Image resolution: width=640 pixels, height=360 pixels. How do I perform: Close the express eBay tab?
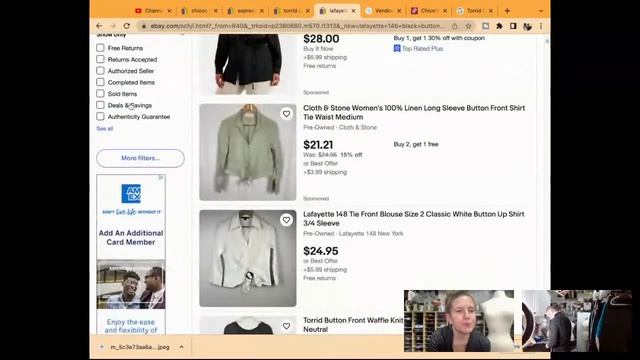click(262, 11)
